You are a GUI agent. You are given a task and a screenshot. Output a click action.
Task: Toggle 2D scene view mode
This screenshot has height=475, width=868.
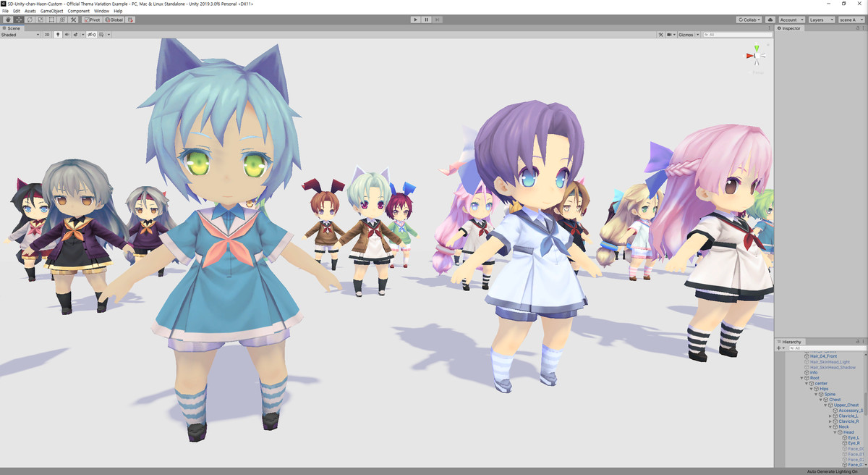coord(47,35)
